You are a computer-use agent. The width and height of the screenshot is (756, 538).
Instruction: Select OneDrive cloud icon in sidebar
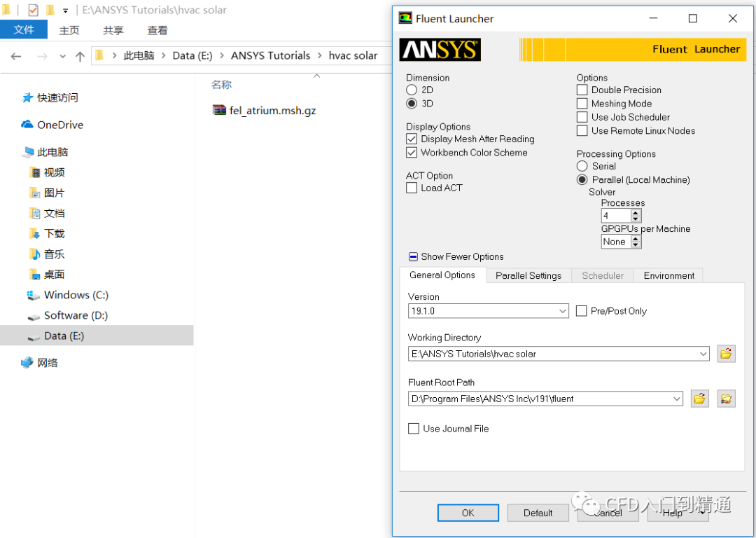click(27, 125)
